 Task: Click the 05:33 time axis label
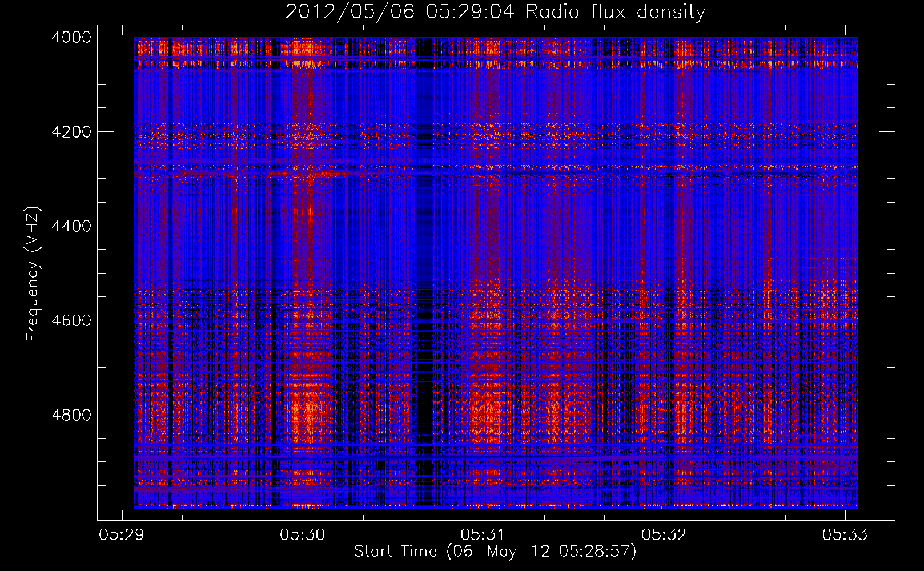pos(845,535)
